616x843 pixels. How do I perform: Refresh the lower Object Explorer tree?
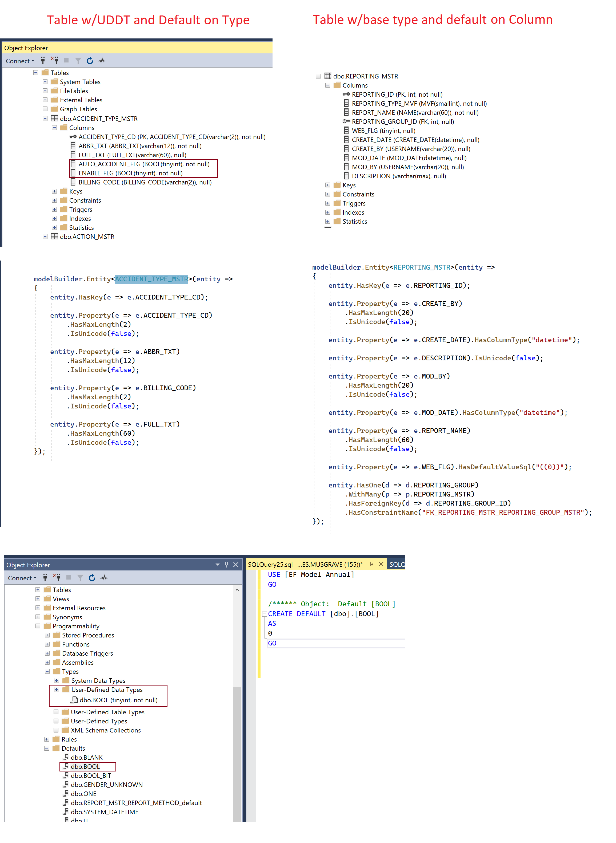click(x=92, y=578)
